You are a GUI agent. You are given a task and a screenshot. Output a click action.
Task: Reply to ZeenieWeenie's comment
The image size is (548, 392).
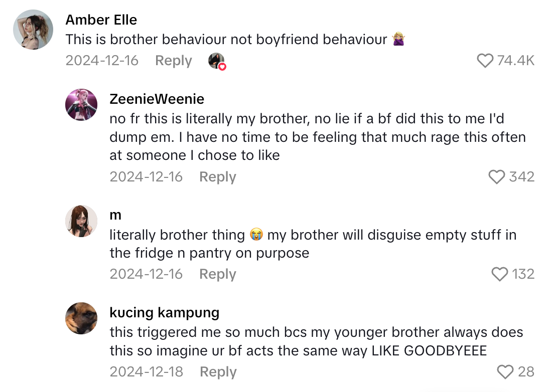(217, 176)
